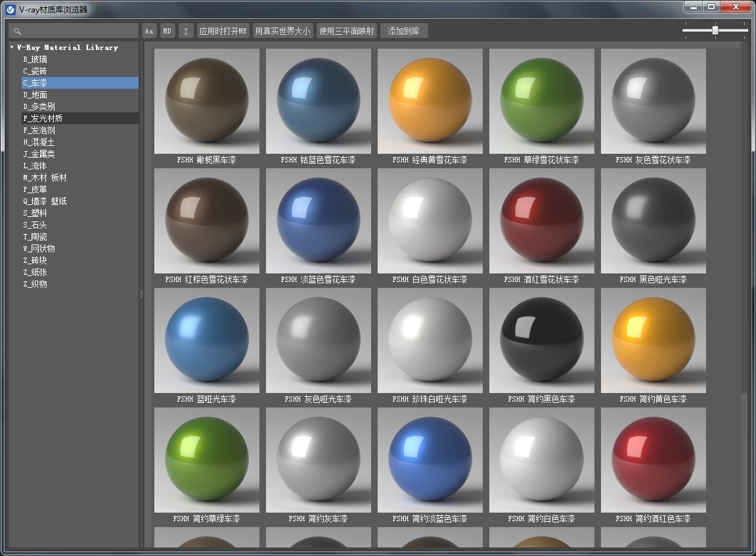Choose the W_网状物 category
Screen dimensions: 756x556
click(x=39, y=248)
